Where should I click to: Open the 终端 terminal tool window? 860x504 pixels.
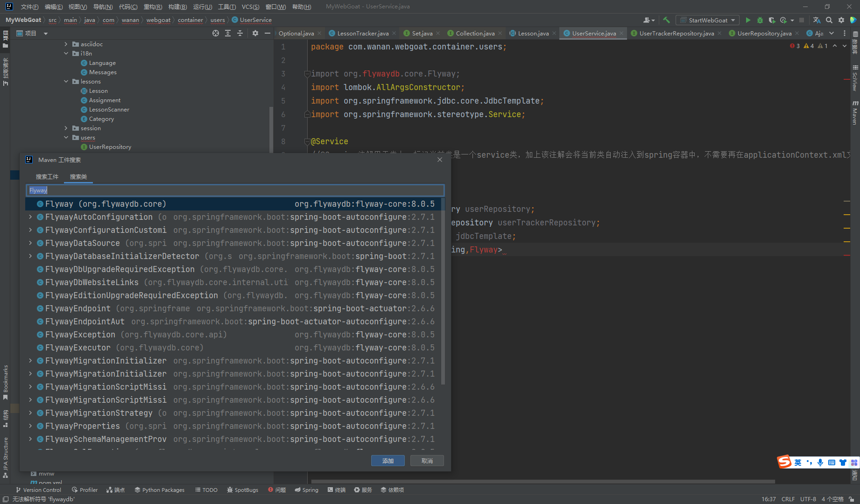tap(337, 490)
